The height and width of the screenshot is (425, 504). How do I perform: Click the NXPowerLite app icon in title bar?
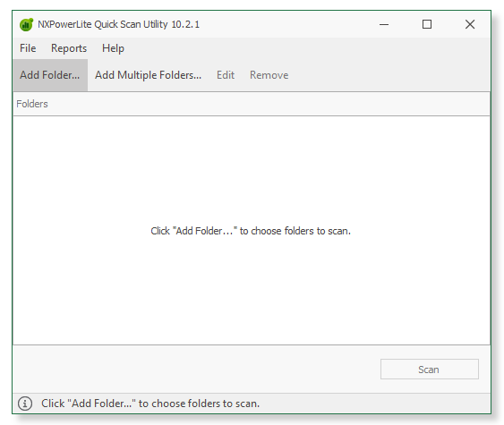[26, 24]
